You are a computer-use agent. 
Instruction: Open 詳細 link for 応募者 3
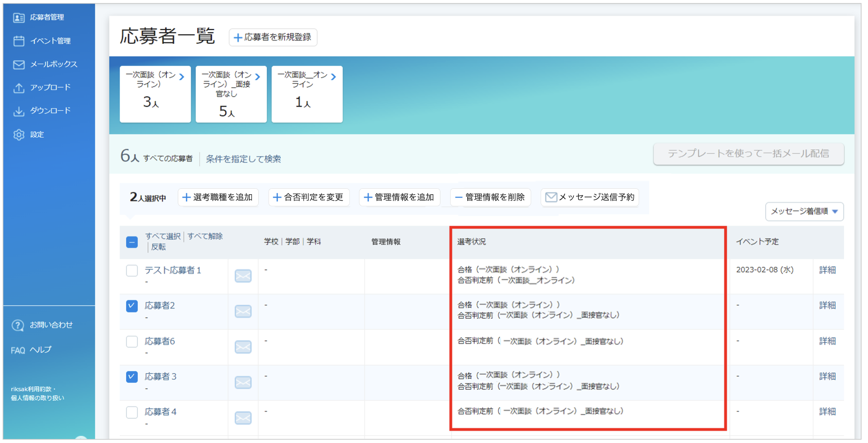[827, 377]
